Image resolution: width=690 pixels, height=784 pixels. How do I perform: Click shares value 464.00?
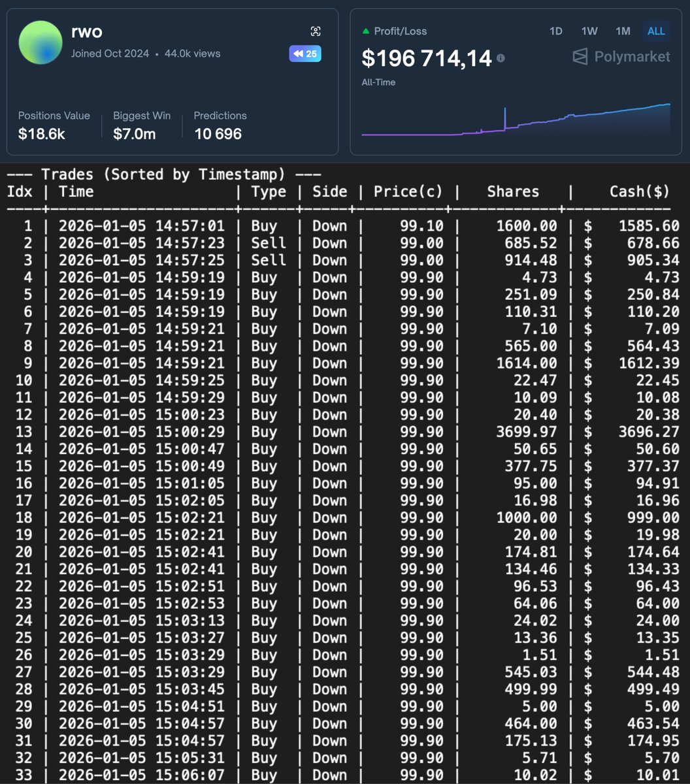531,723
